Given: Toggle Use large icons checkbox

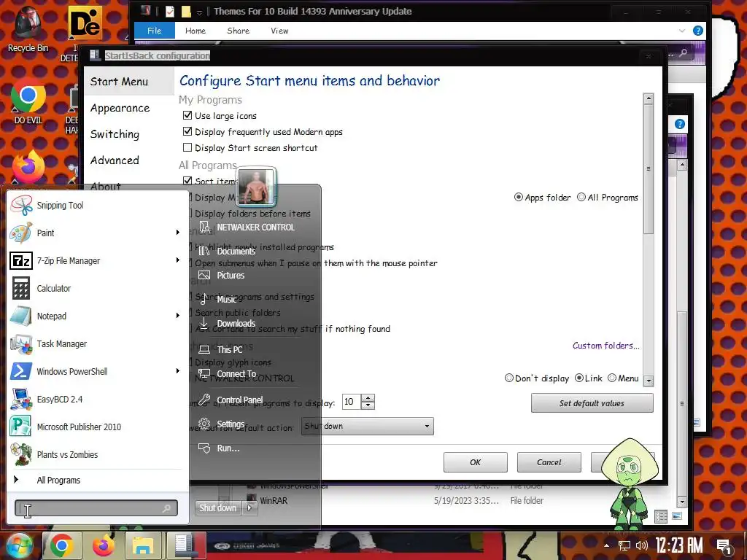Looking at the screenshot, I should 187,115.
